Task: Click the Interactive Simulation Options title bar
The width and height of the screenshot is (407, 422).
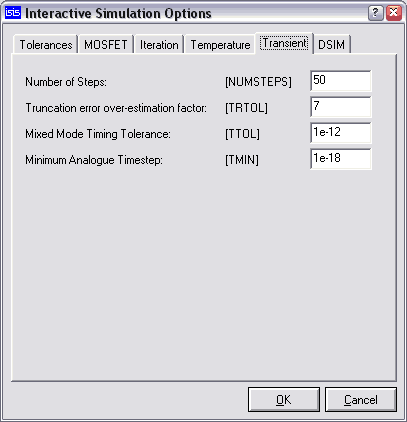Action: coord(187,13)
